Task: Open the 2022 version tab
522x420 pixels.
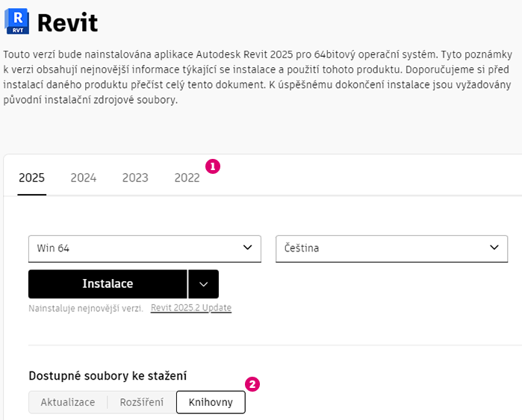Action: [x=187, y=178]
